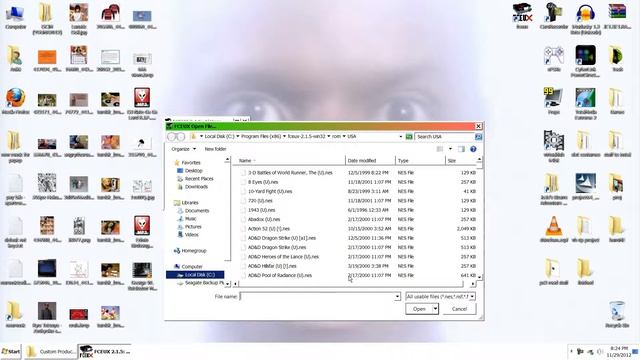The height and width of the screenshot is (360, 640).
Task: Open the Help question mark icon
Action: tap(473, 149)
